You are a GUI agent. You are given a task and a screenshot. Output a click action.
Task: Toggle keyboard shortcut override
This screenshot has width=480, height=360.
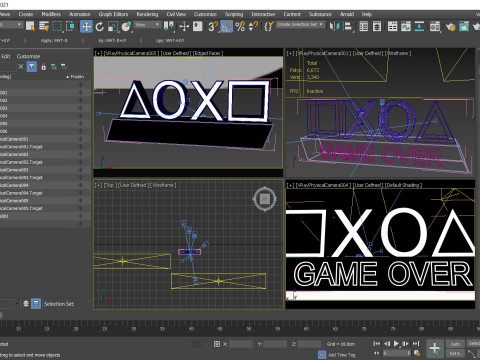[x=198, y=26]
